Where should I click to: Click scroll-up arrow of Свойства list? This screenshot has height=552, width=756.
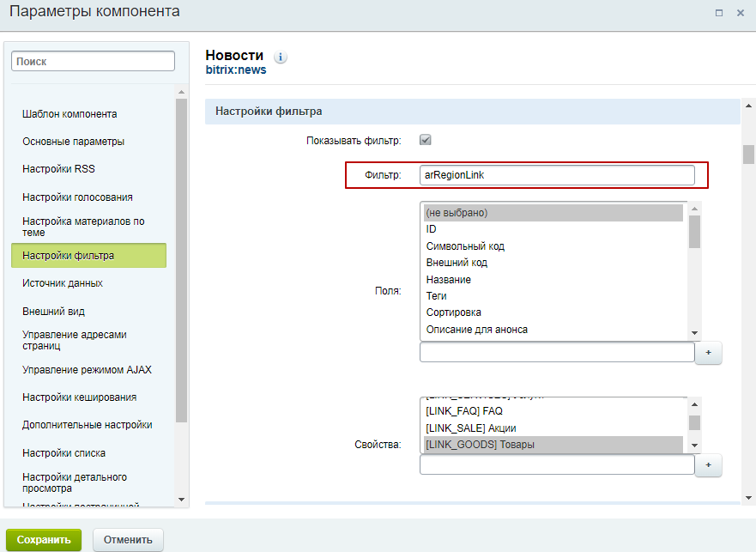695,404
